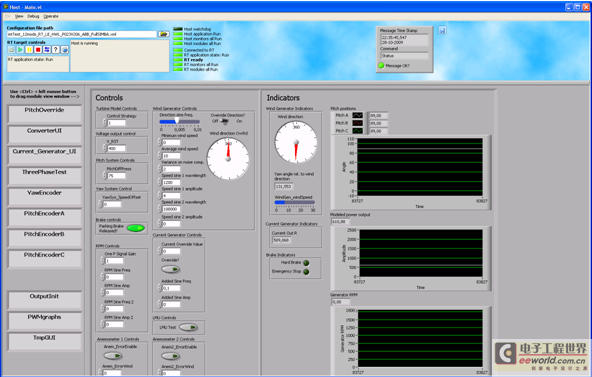Viewport: 592px width, 377px height.
Task: Click the WindGen_windSpeed level bar
Action: pos(295,203)
